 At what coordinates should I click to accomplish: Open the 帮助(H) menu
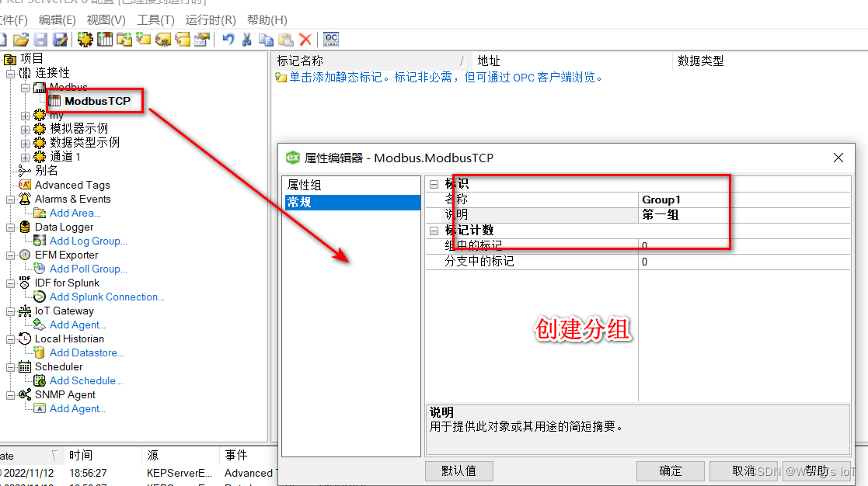267,20
